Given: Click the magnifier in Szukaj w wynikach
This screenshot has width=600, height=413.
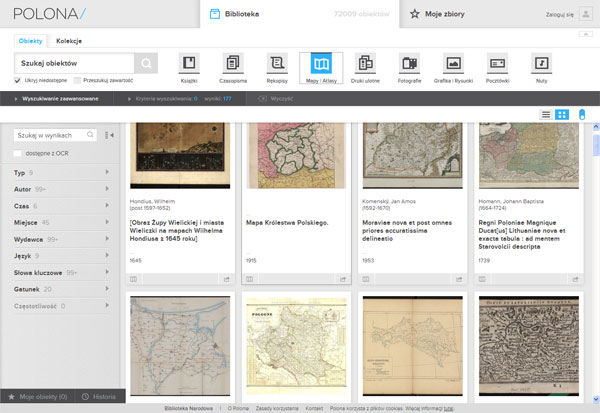Looking at the screenshot, I should [90, 135].
